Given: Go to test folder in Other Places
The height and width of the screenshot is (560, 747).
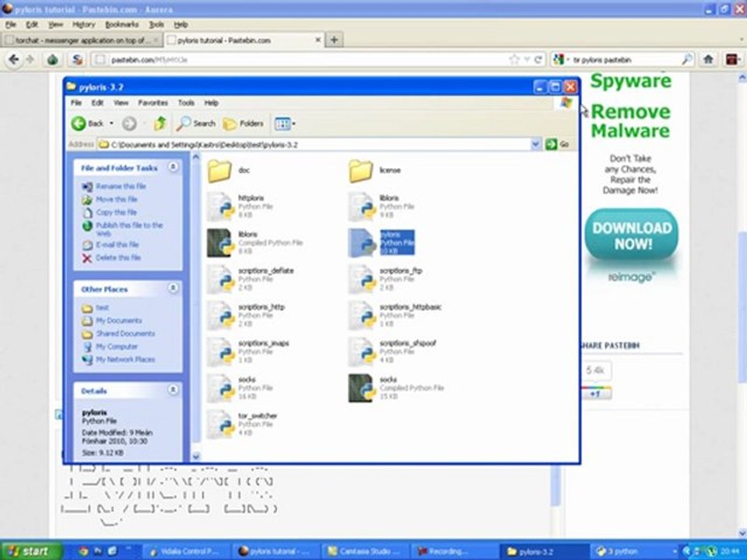Looking at the screenshot, I should (95, 308).
